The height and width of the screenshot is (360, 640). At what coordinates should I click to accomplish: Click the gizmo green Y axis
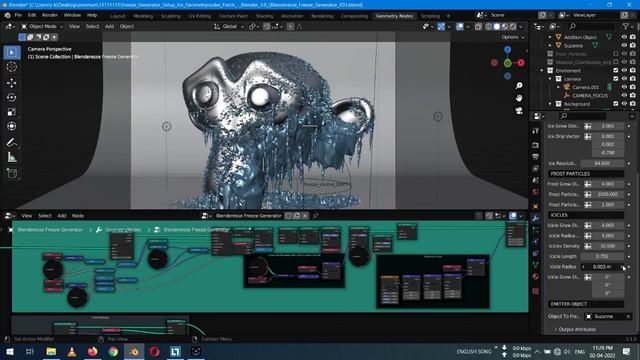coord(507,63)
